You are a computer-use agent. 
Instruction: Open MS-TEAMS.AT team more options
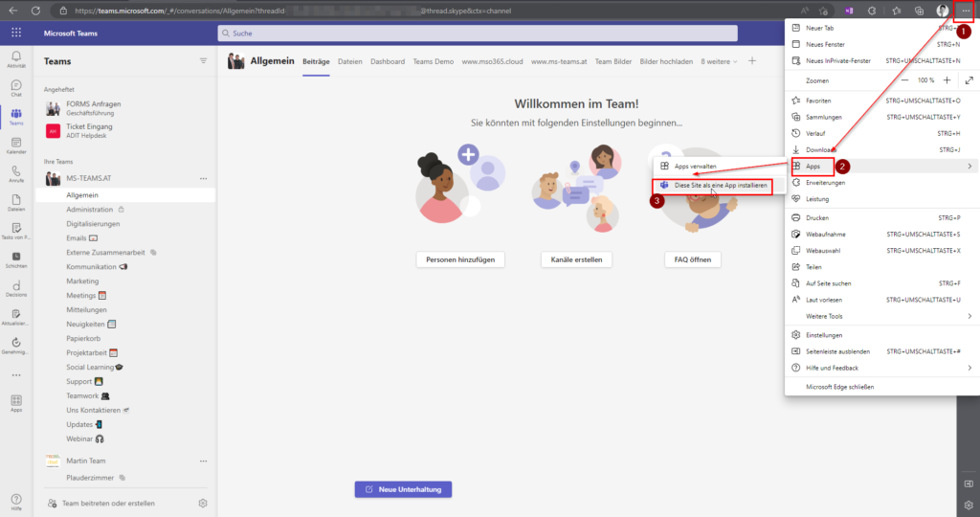(x=203, y=178)
